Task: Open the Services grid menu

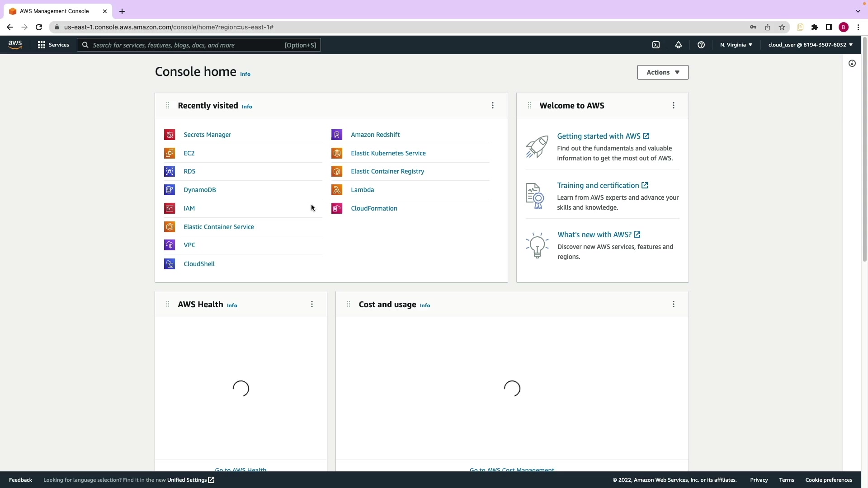Action: pos(53,45)
